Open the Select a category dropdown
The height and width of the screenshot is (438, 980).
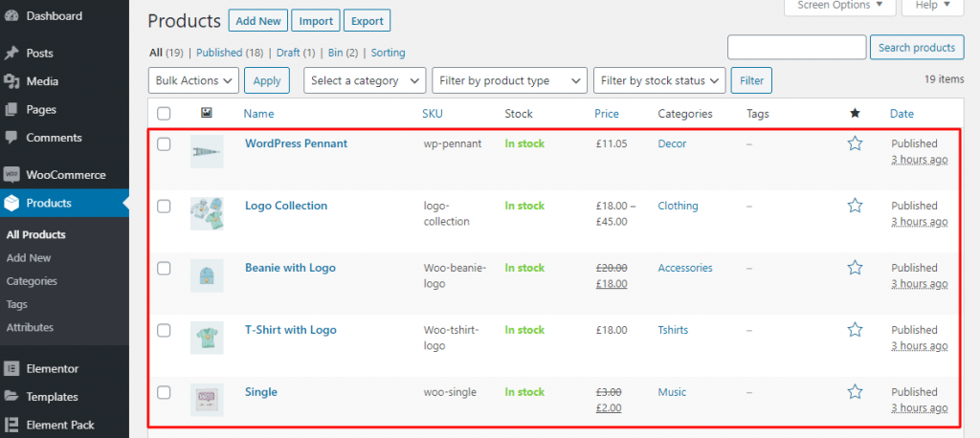[365, 81]
